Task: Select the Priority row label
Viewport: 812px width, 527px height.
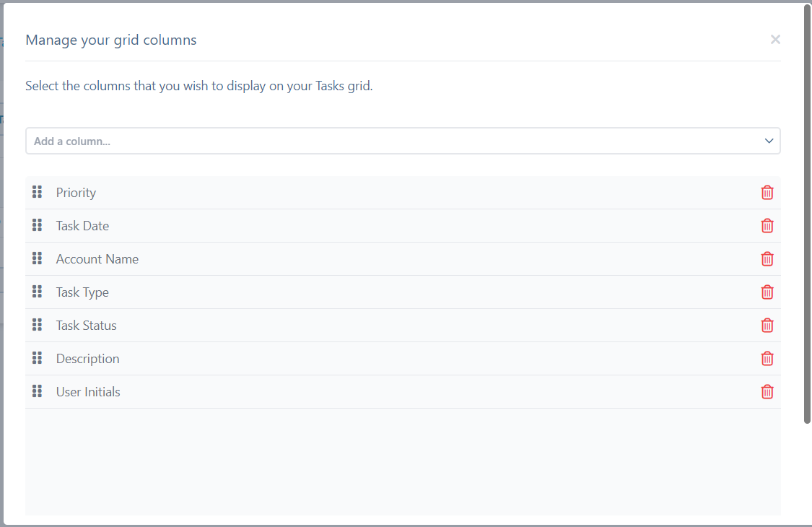Action: [x=76, y=193]
